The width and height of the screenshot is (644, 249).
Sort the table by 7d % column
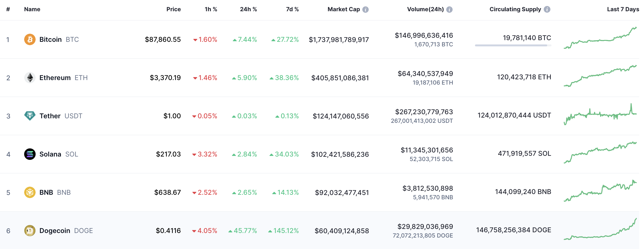pyautogui.click(x=292, y=9)
